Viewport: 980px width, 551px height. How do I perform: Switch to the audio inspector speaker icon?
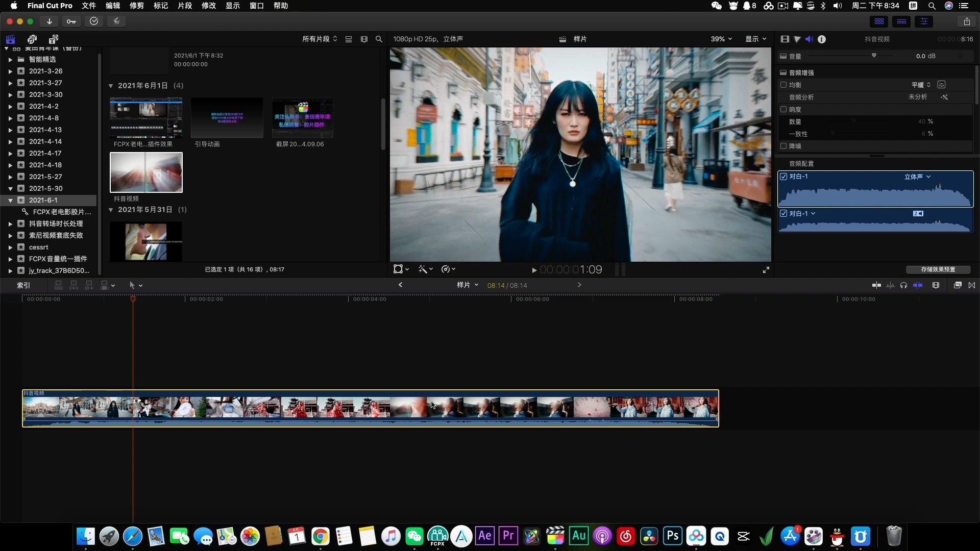[x=809, y=39]
